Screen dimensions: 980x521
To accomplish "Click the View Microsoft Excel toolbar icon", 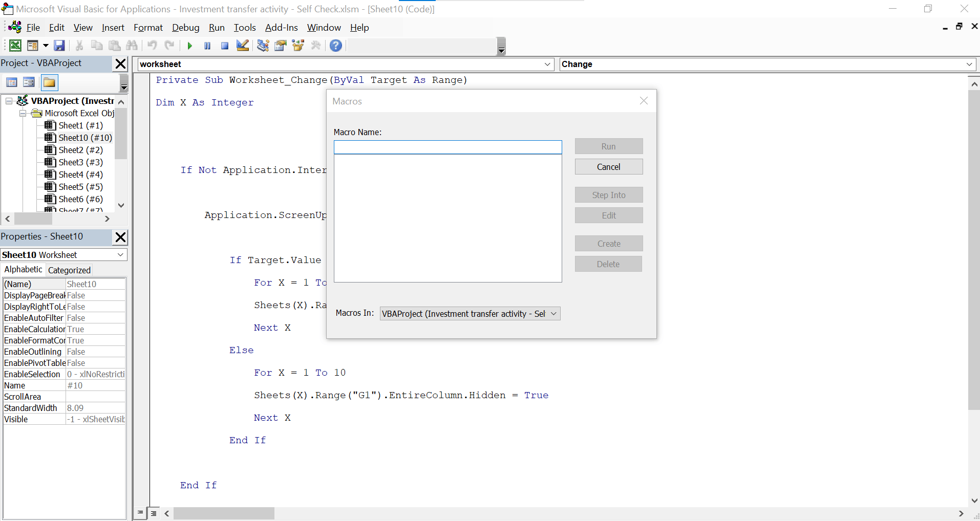I will click(15, 46).
